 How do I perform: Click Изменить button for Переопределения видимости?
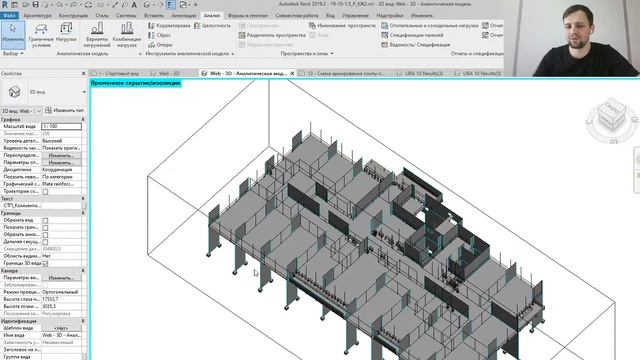pyautogui.click(x=62, y=156)
